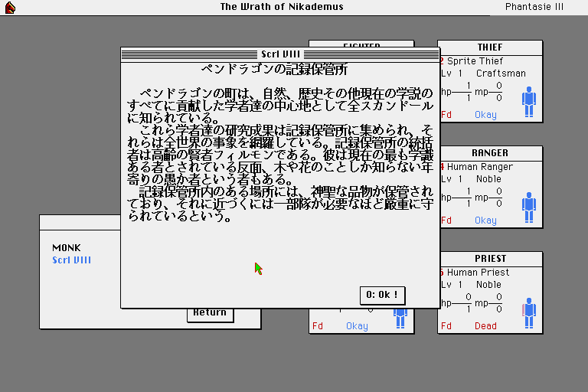Click the Fd food label on the Thief card

pos(446,115)
